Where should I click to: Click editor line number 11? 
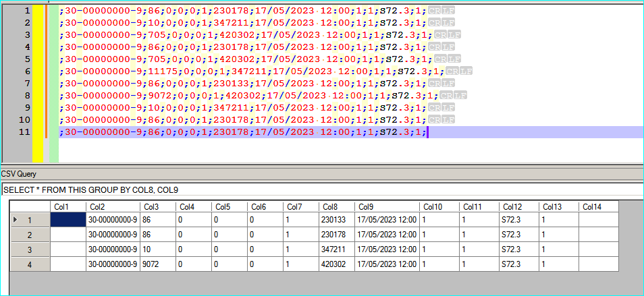coord(25,132)
